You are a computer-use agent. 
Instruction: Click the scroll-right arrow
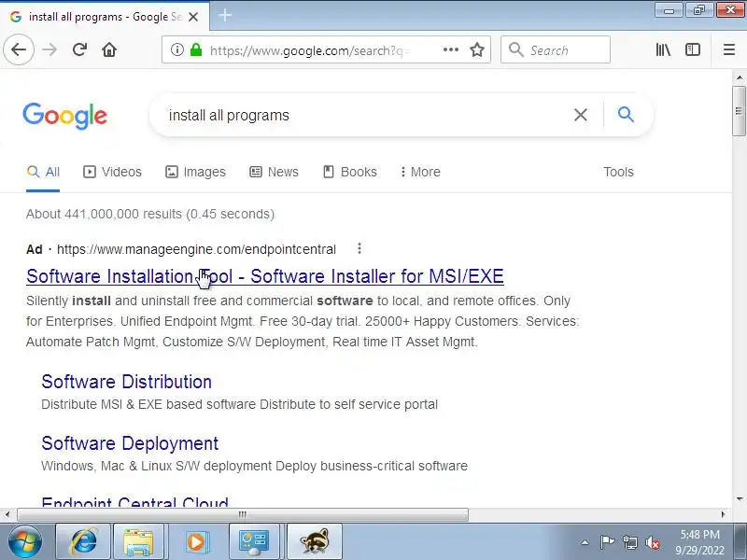723,514
